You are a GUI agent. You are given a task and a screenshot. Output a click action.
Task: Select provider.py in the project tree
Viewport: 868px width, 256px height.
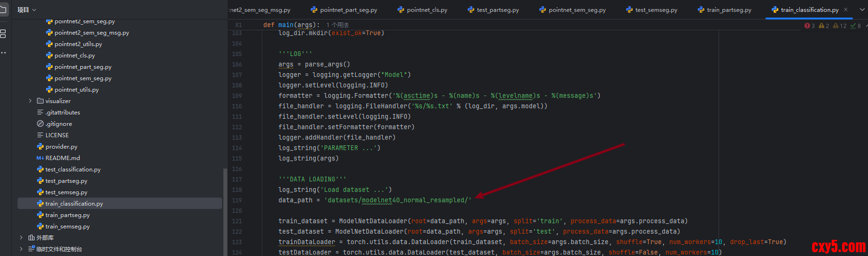[61, 147]
